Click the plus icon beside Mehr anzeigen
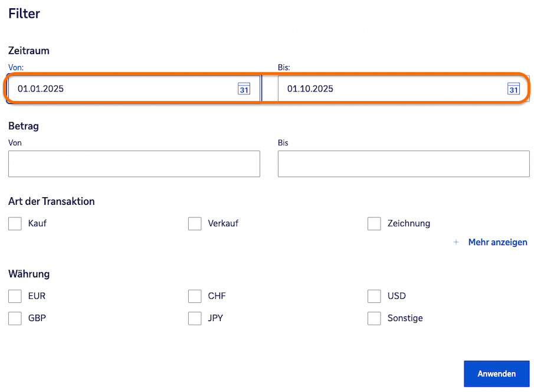Image resolution: width=534 pixels, height=392 pixels. [x=456, y=242]
